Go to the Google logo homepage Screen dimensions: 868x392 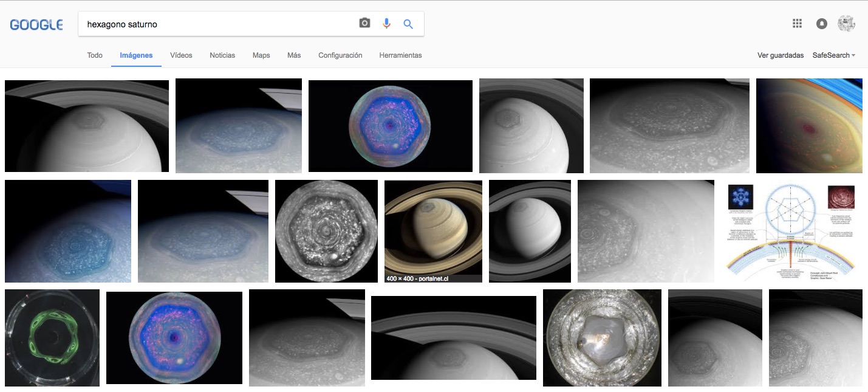click(36, 25)
